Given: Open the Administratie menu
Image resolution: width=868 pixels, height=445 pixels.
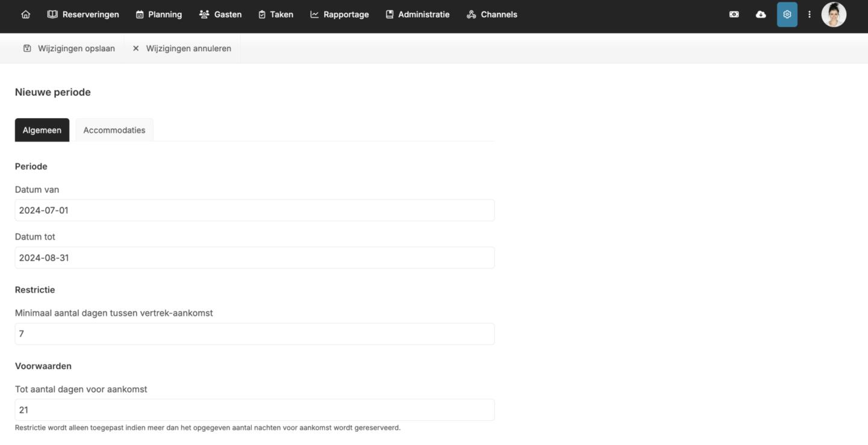Looking at the screenshot, I should coord(417,14).
